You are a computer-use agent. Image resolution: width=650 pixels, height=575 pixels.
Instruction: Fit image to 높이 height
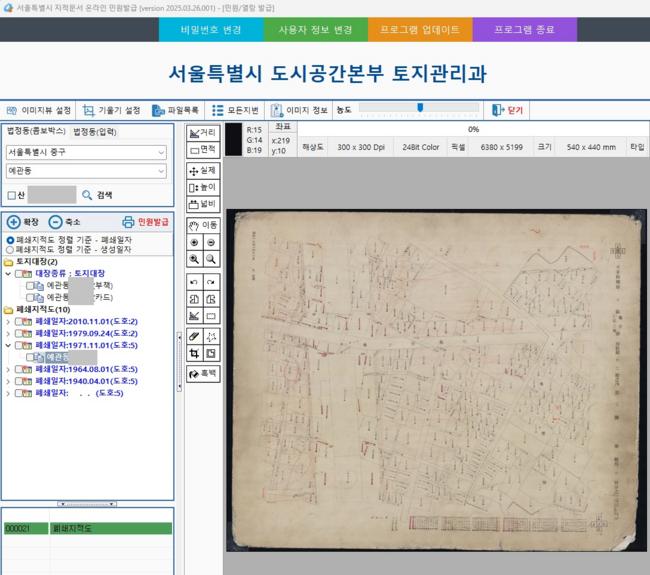point(202,187)
